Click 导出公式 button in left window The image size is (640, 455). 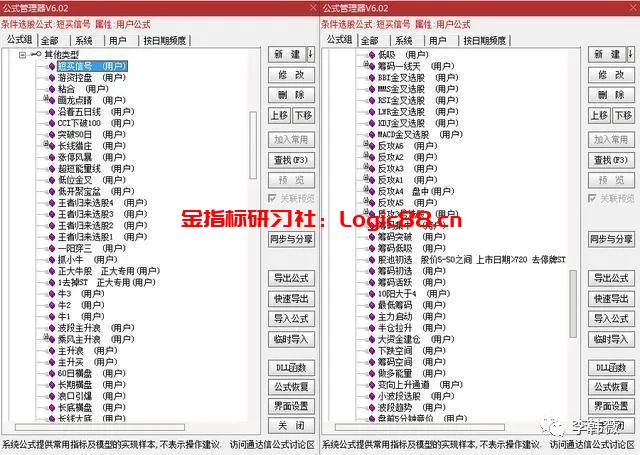290,279
